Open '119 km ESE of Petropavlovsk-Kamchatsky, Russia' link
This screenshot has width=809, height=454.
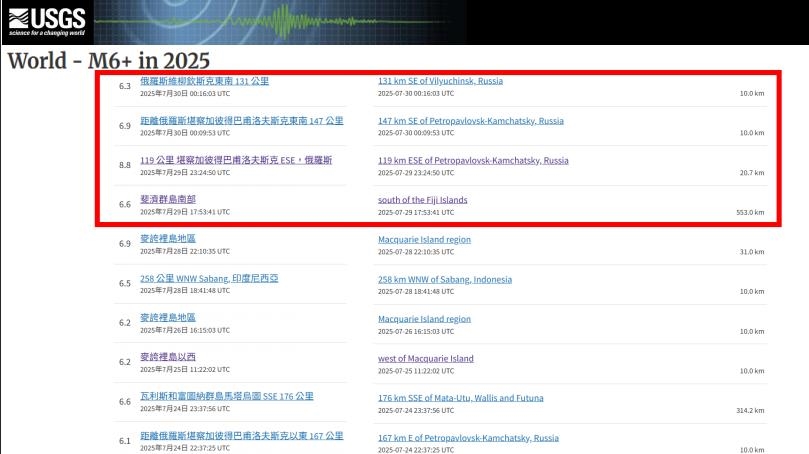(473, 160)
